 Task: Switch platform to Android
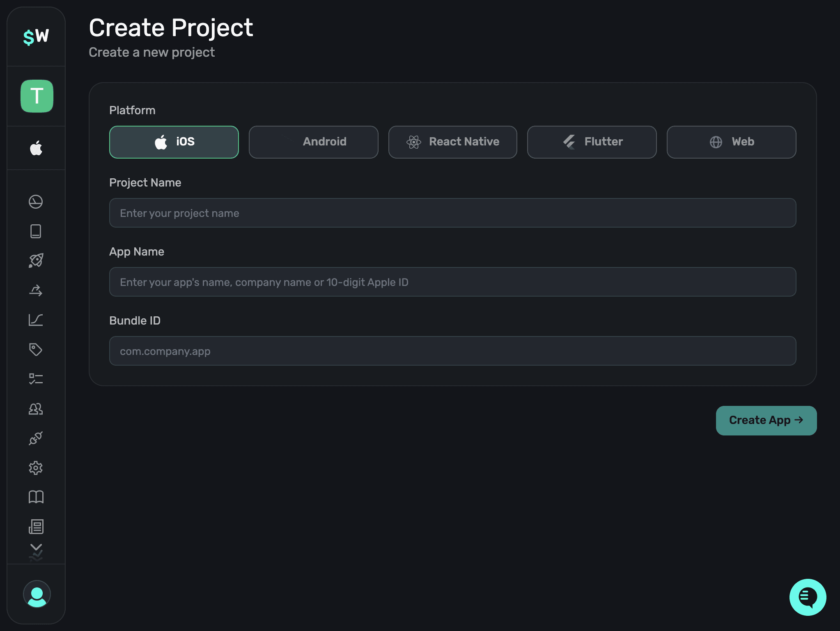(313, 142)
